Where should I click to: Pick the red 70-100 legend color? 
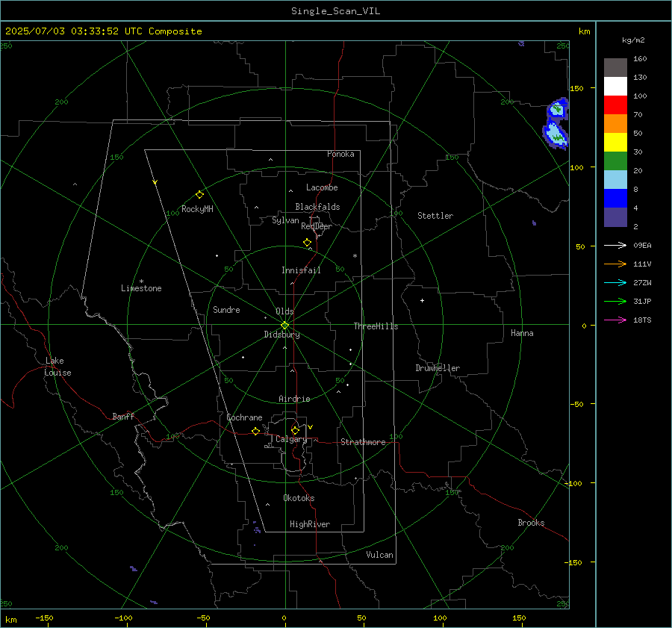click(x=615, y=105)
